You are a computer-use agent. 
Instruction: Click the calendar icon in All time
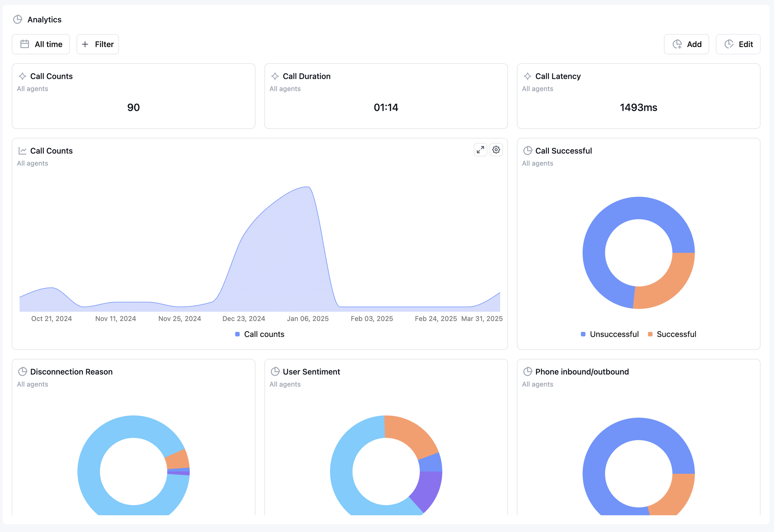(x=25, y=44)
